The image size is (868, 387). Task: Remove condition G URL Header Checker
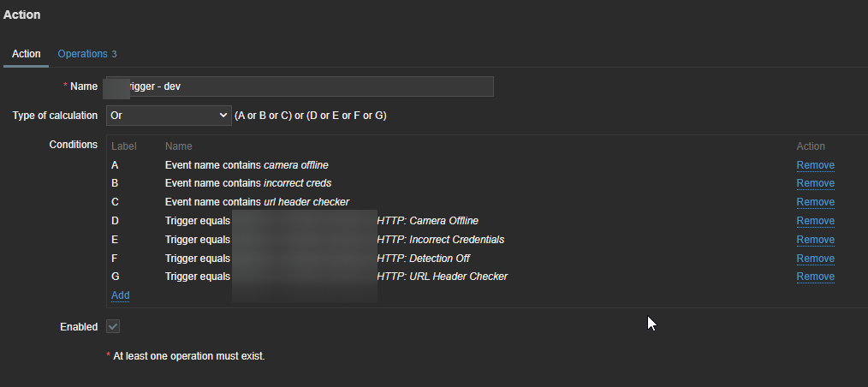coord(815,277)
